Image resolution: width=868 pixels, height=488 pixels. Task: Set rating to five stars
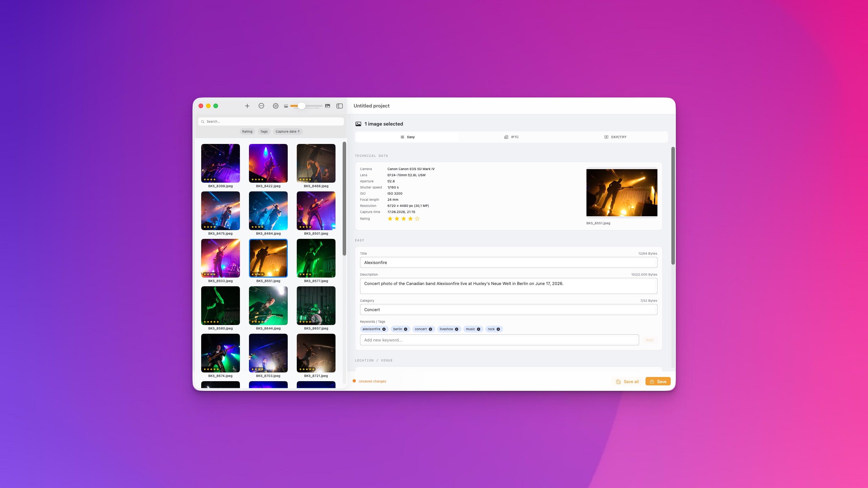417,219
